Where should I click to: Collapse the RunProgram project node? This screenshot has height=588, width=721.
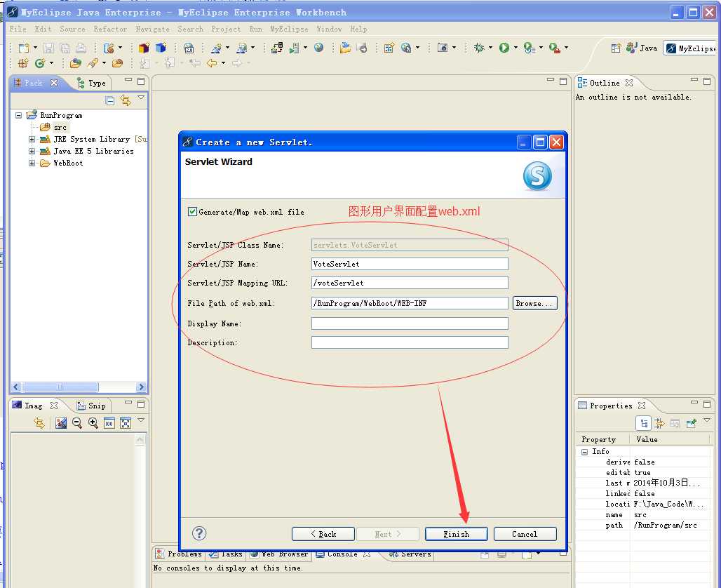point(18,115)
